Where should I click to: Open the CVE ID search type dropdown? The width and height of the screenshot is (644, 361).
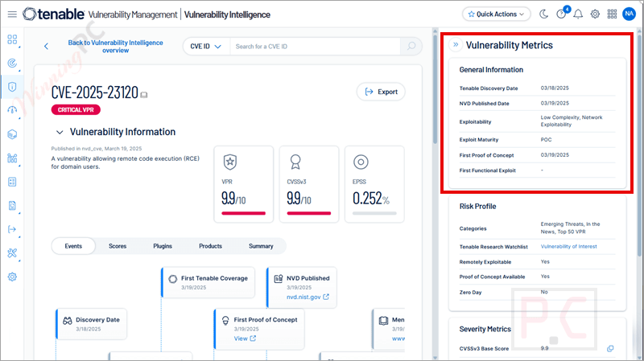206,47
